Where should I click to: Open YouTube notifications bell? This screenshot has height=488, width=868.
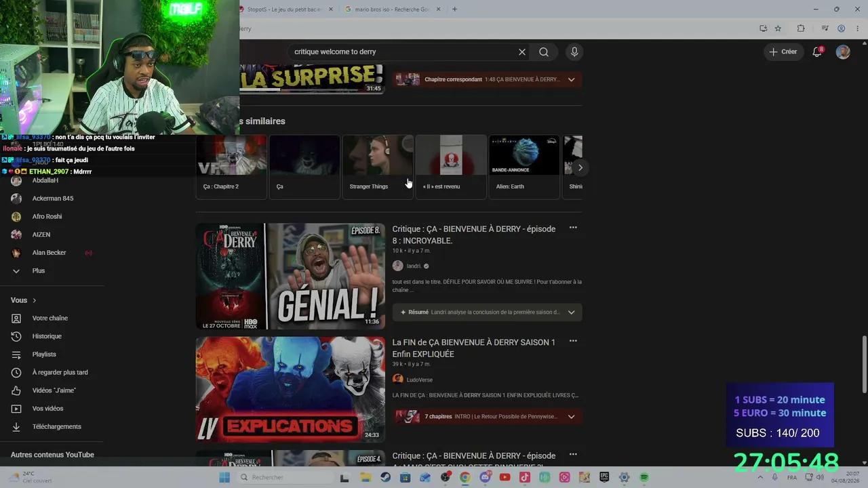(817, 52)
